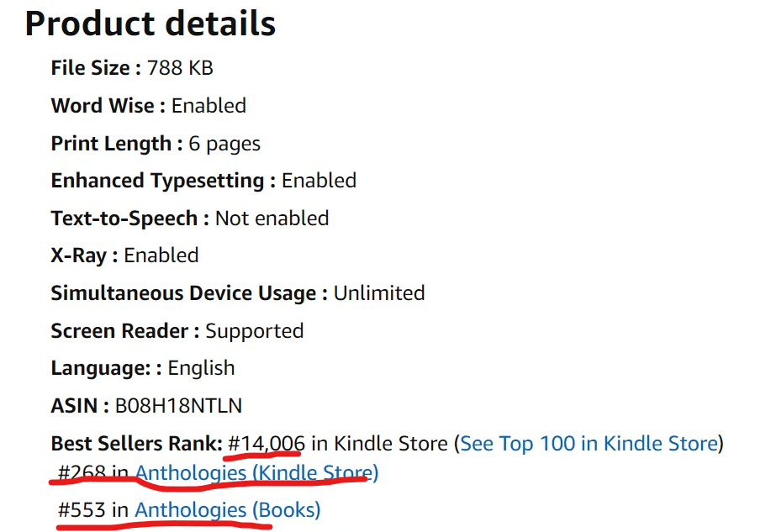Click the File Size label
Image resolution: width=776 pixels, height=532 pixels.
95,68
